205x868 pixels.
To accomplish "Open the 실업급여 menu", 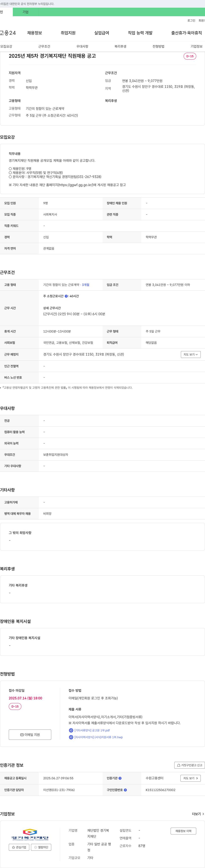I will pos(102,33).
